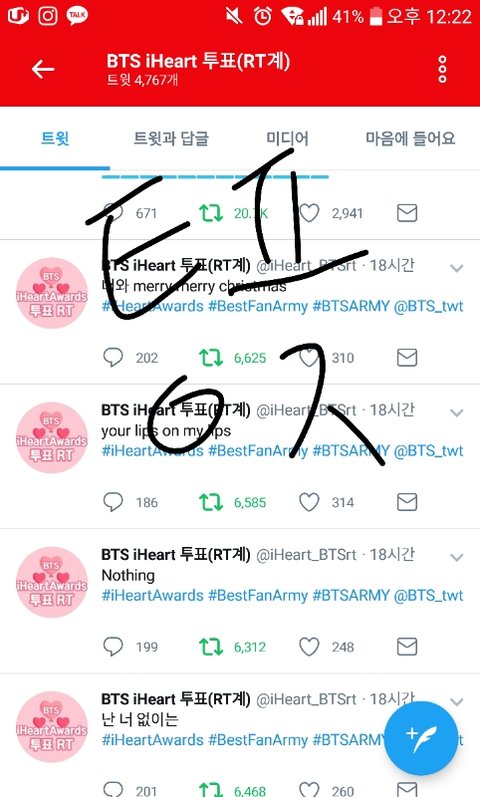Retweet the merry christmas tweet with 6,625 retweets
This screenshot has height=797, width=480.
211,358
